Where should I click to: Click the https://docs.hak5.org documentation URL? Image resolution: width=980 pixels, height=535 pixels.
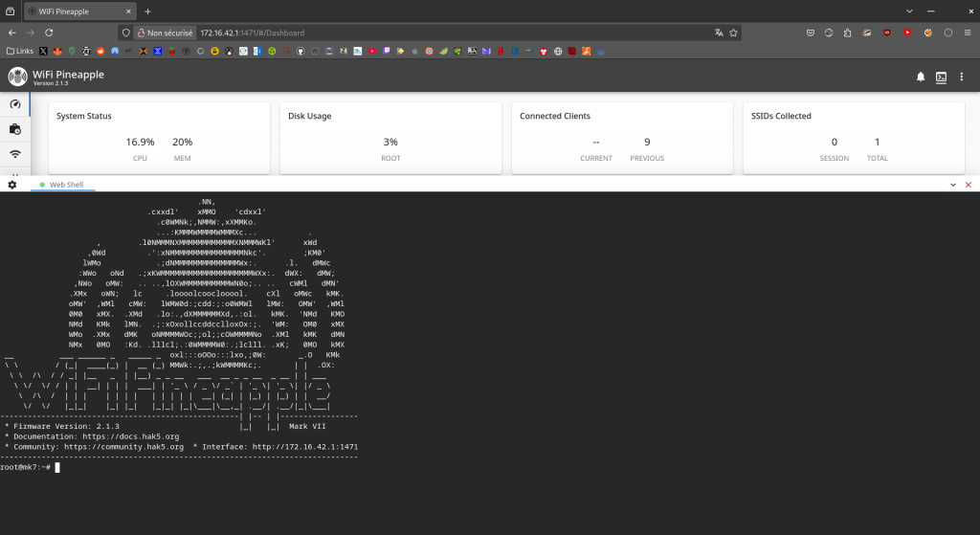click(130, 436)
